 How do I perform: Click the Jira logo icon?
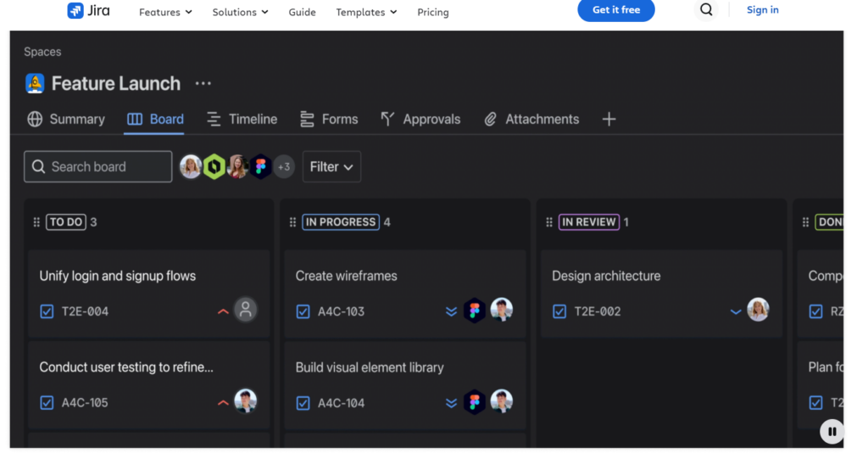[x=75, y=10]
